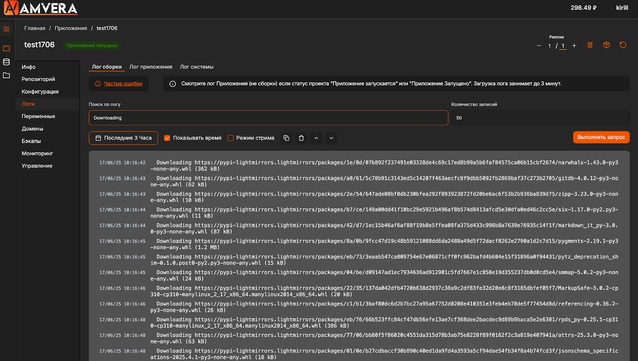Go to 'Главная' breadcrumb

coord(34,28)
